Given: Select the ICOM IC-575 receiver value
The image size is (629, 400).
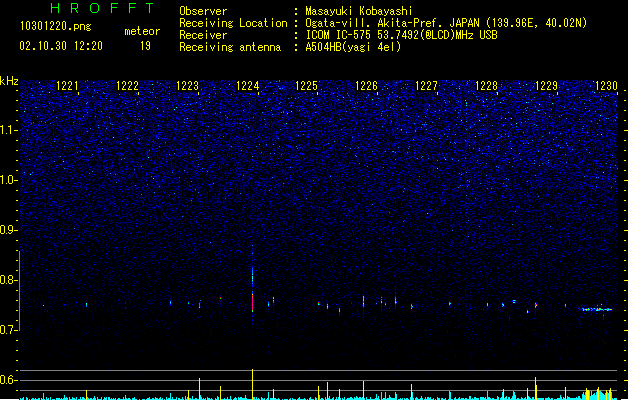Looking at the screenshot, I should click(x=402, y=35).
